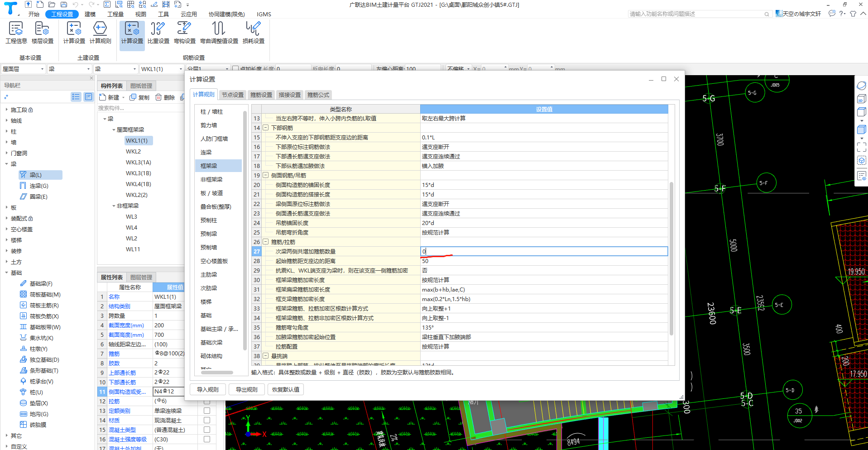Open 工程量 ribbon tab
The height and width of the screenshot is (450, 868).
(115, 14)
